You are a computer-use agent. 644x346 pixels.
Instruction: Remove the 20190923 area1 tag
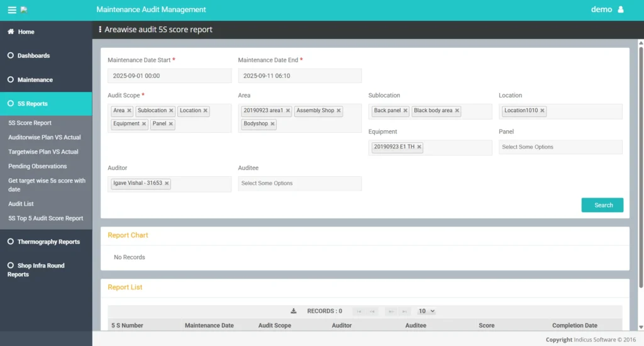point(288,111)
